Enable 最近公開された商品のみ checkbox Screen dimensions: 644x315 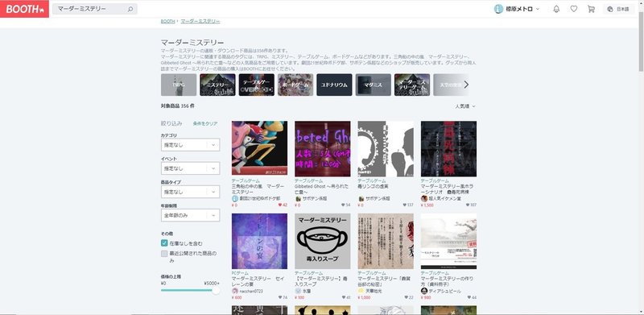[164, 254]
